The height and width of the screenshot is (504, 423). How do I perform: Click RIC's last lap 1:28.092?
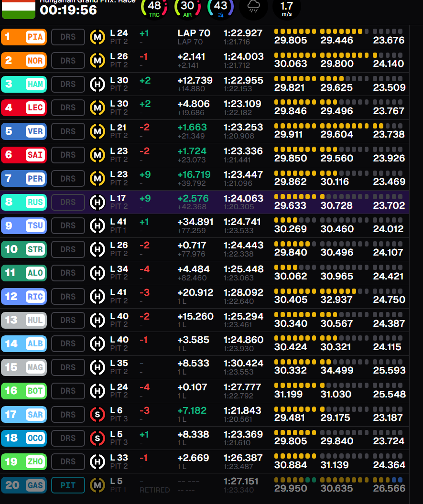click(243, 292)
